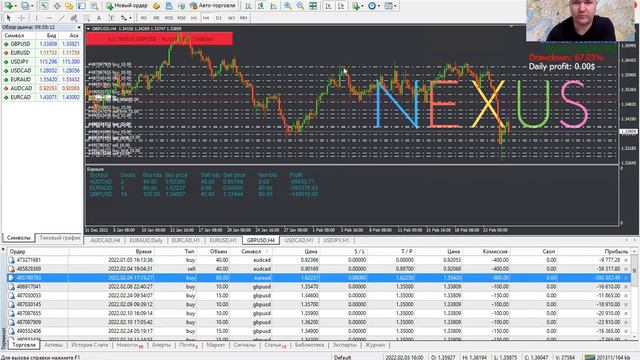Select the equidistant channel tool
640x360 pixels.
74,18
